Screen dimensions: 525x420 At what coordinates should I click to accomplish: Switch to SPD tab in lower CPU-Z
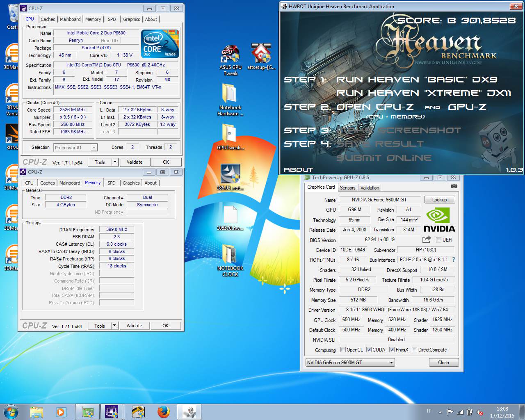[x=112, y=183]
